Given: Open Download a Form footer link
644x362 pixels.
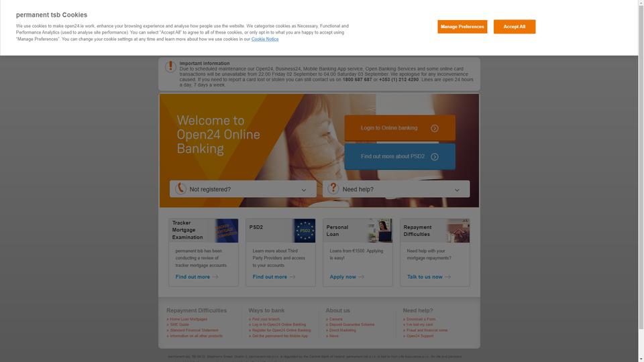Looking at the screenshot, I should click(421, 319).
